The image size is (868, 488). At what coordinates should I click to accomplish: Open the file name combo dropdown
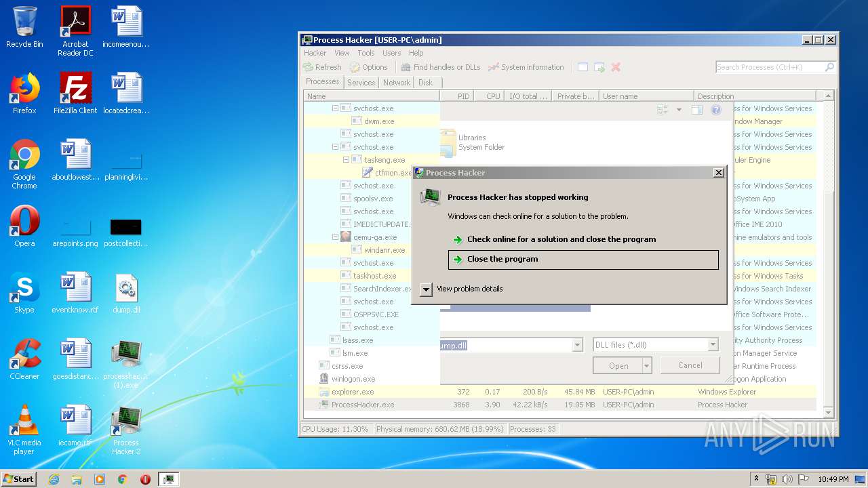[577, 345]
